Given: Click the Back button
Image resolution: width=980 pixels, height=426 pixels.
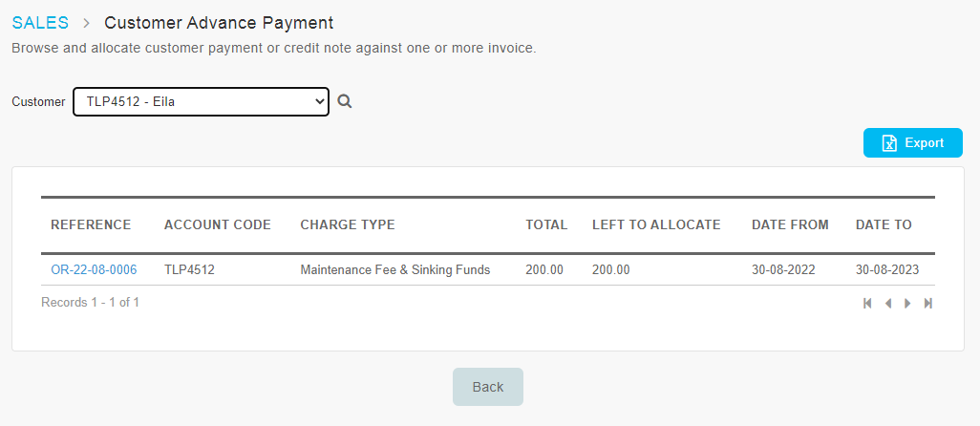Looking at the screenshot, I should 487,387.
